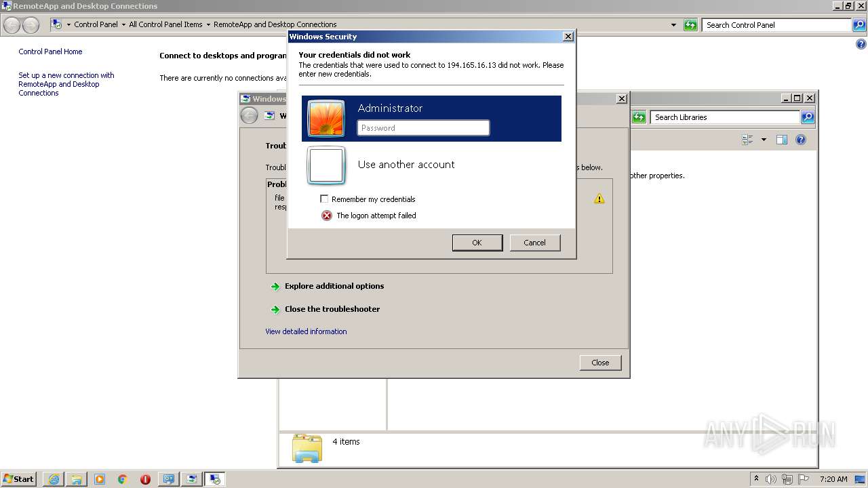868x488 pixels.
Task: Click the troubleshooter Close button
Action: (x=600, y=363)
